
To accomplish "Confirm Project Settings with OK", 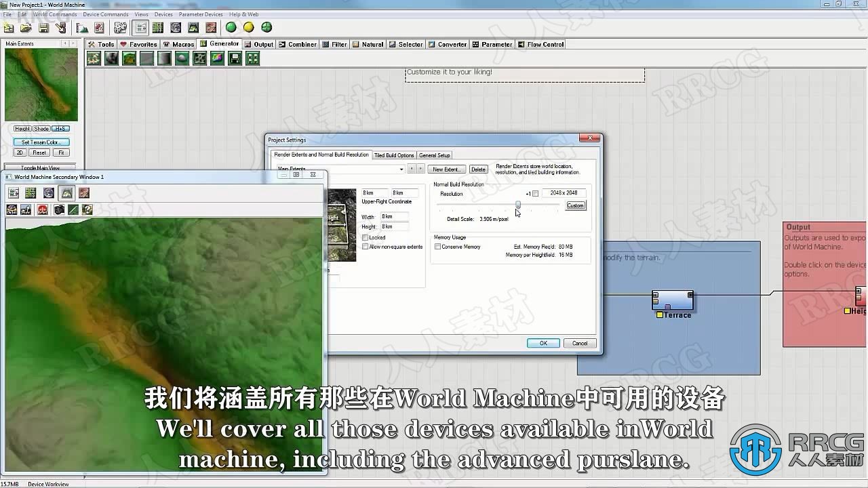I will coord(543,343).
